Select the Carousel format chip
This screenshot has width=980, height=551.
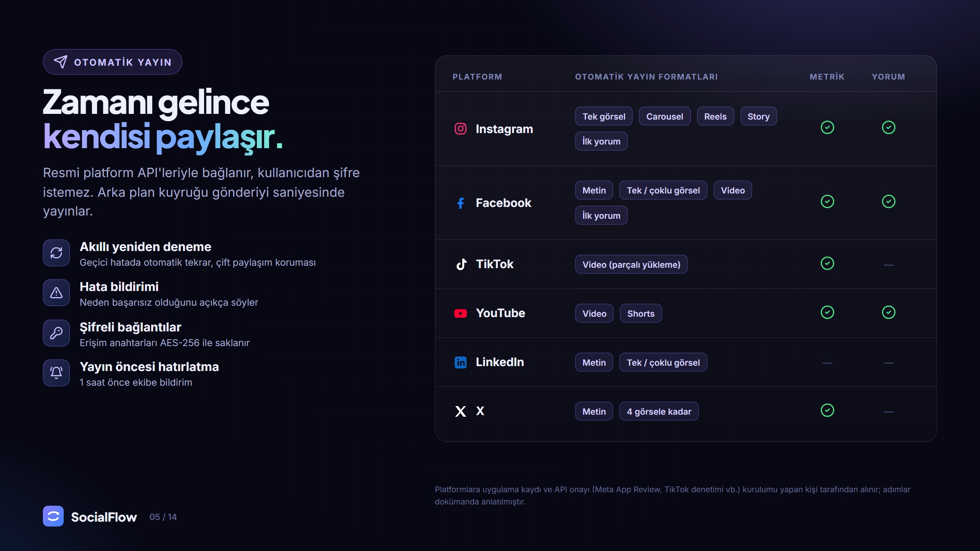[664, 116]
